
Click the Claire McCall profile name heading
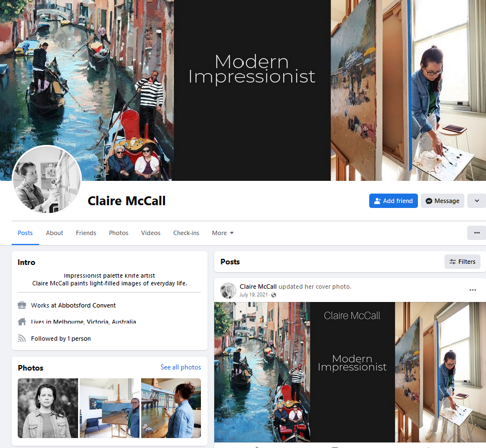[x=126, y=201]
